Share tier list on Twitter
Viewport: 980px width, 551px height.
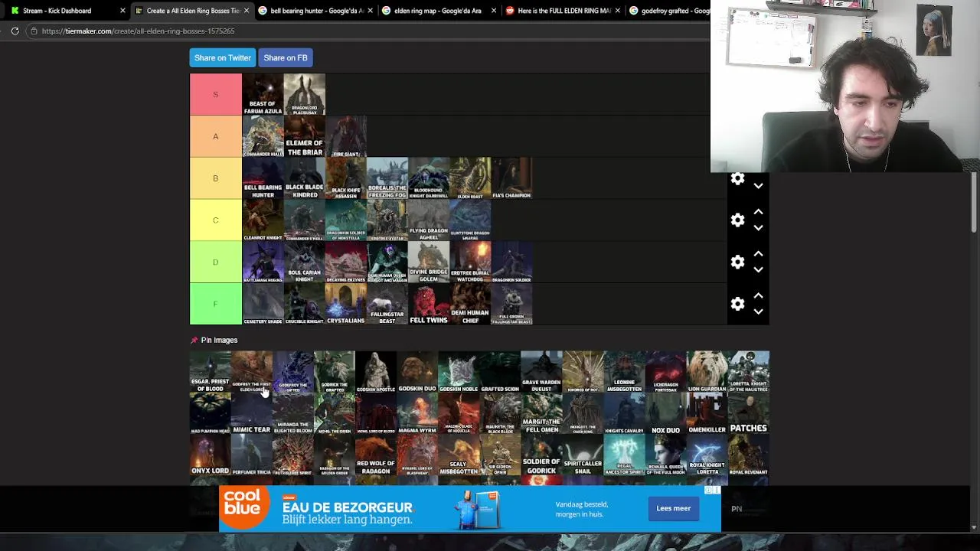(x=223, y=57)
